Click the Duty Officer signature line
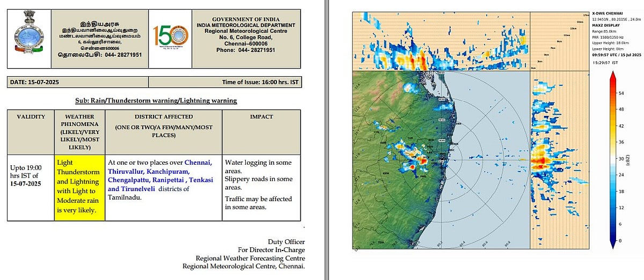 (287, 242)
